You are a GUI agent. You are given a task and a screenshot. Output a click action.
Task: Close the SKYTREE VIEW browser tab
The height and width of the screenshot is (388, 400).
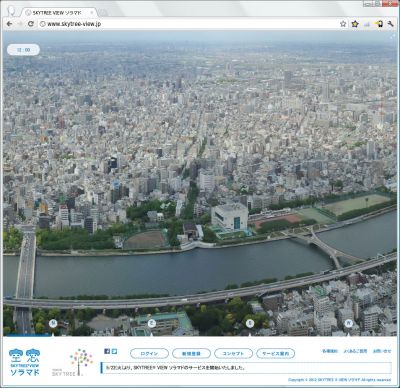tap(92, 13)
